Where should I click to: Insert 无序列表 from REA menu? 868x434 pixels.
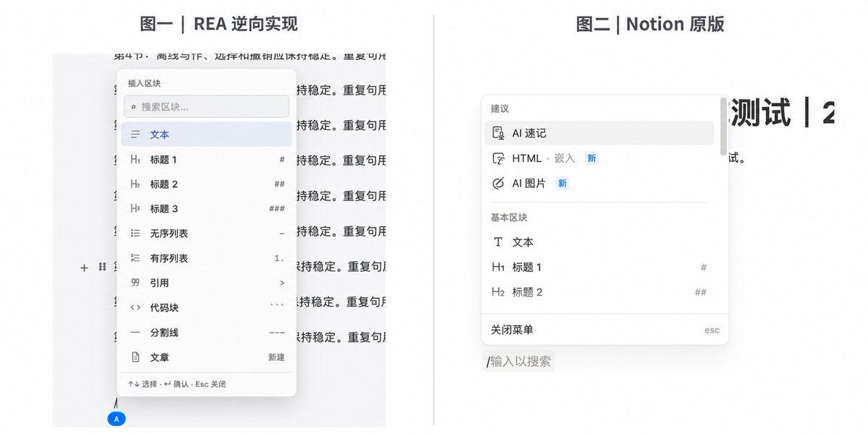206,234
